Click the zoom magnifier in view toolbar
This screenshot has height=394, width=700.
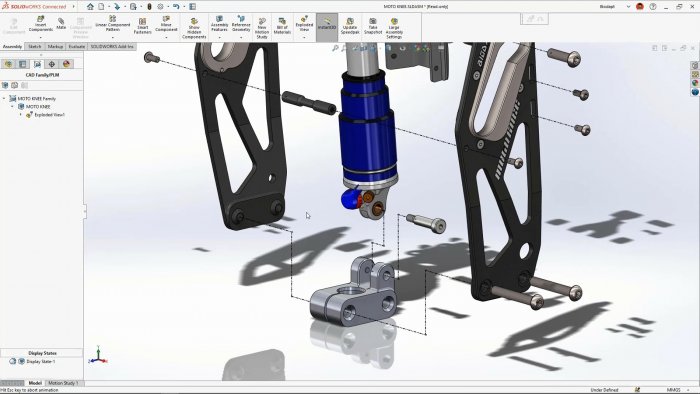point(335,48)
